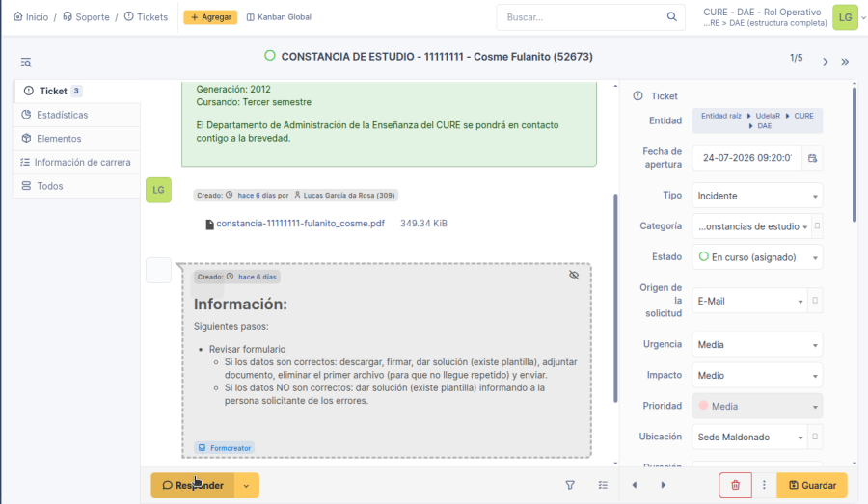Click the right panel scrollbar
This screenshot has width=868, height=504.
[854, 155]
